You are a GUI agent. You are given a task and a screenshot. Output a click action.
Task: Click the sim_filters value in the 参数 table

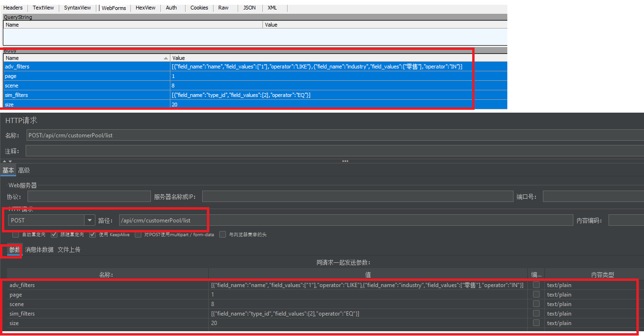click(285, 314)
